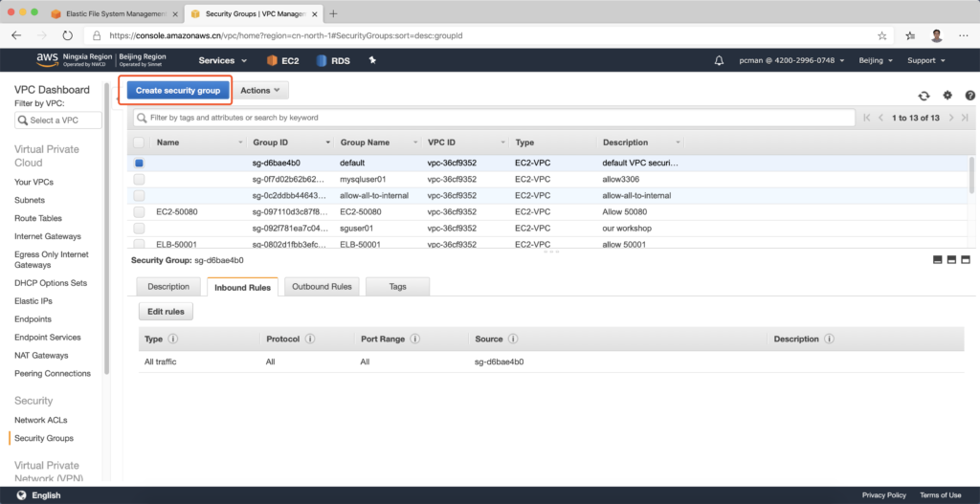Open the Services dropdown menu
This screenshot has width=980, height=504.
coord(221,60)
